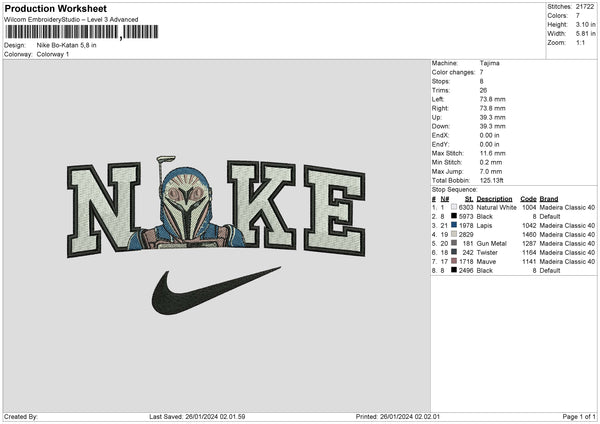600x424 pixels.
Task: Click the 'Twister' description cell
Action: click(487, 253)
